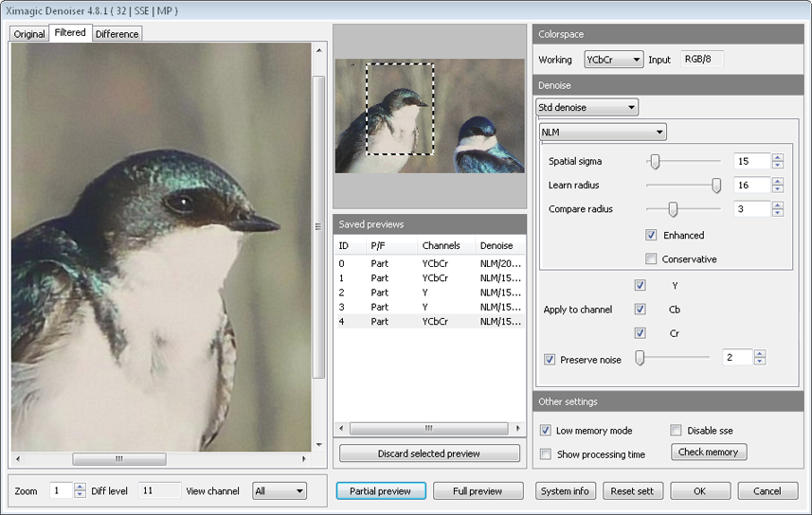Expand the Std denoise dropdown
This screenshot has width=812, height=515.
point(586,107)
